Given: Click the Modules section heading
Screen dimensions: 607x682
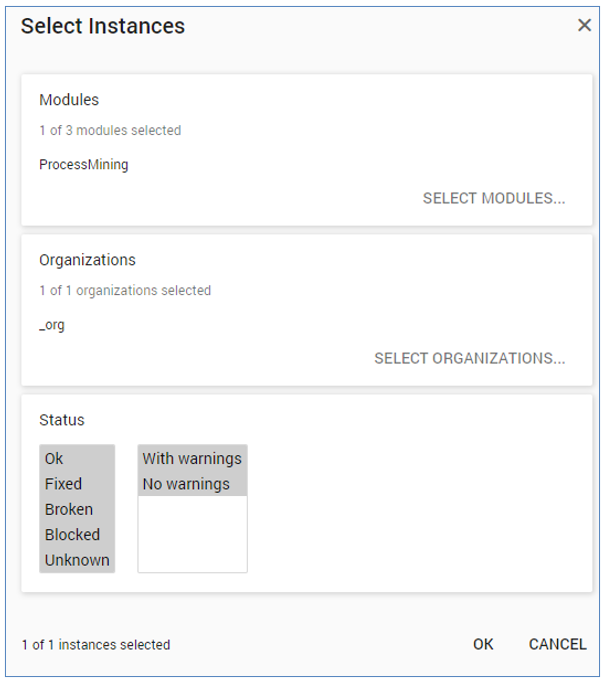Looking at the screenshot, I should coord(69,100).
